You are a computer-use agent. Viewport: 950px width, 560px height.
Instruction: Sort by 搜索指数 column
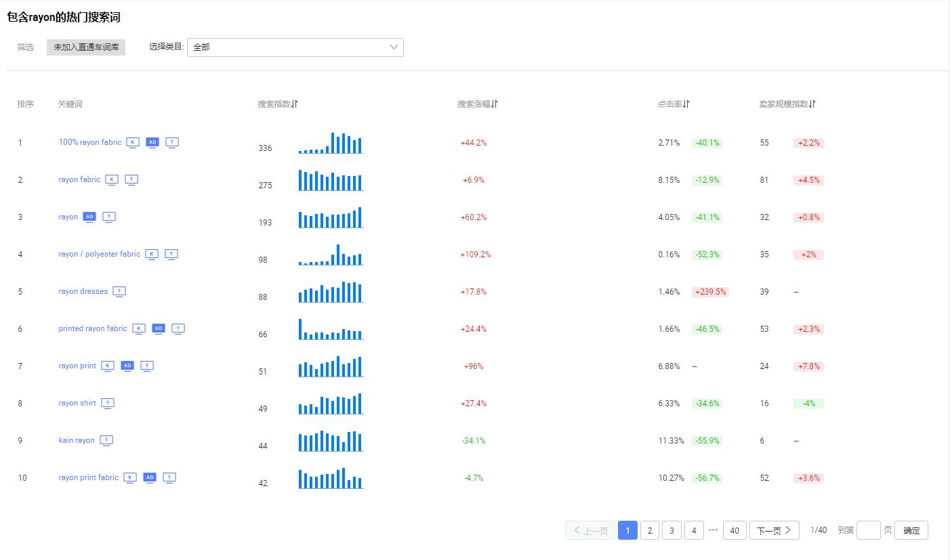(295, 104)
